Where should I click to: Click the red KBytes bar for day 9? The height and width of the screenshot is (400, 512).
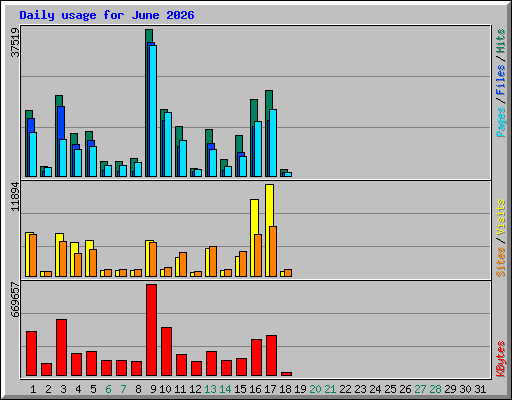151,330
